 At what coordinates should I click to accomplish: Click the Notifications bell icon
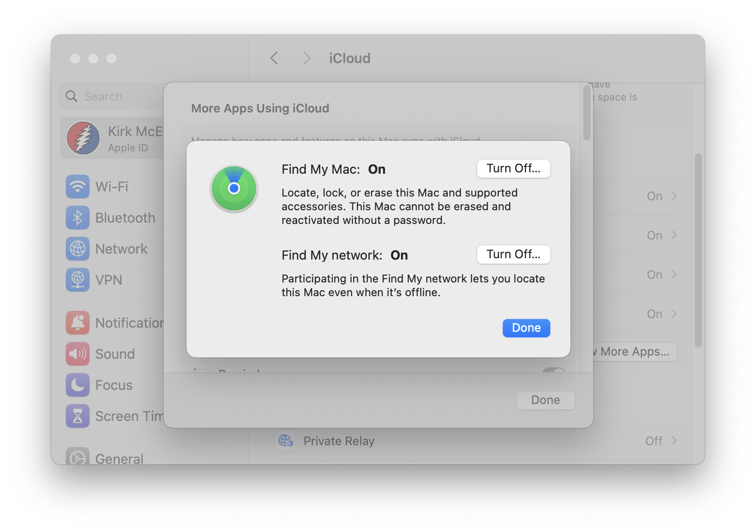click(x=78, y=323)
